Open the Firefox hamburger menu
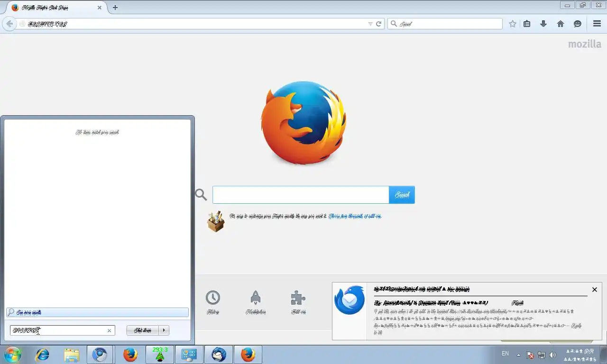The height and width of the screenshot is (364, 607). 597,24
